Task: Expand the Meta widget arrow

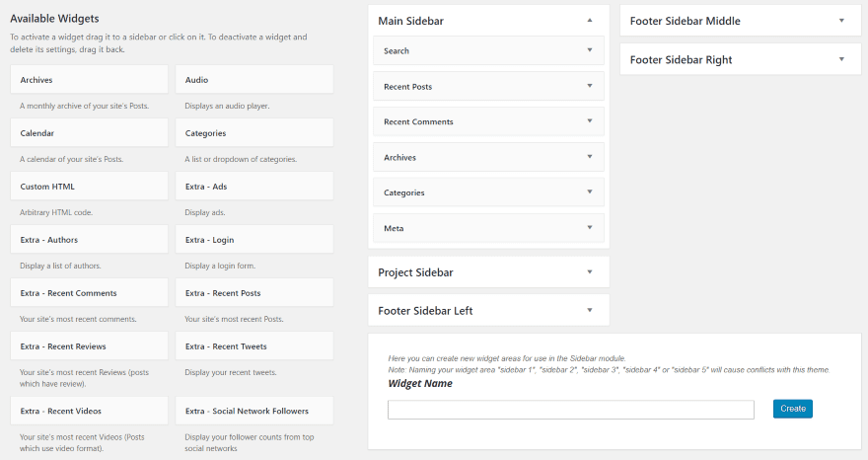Action: 589,228
